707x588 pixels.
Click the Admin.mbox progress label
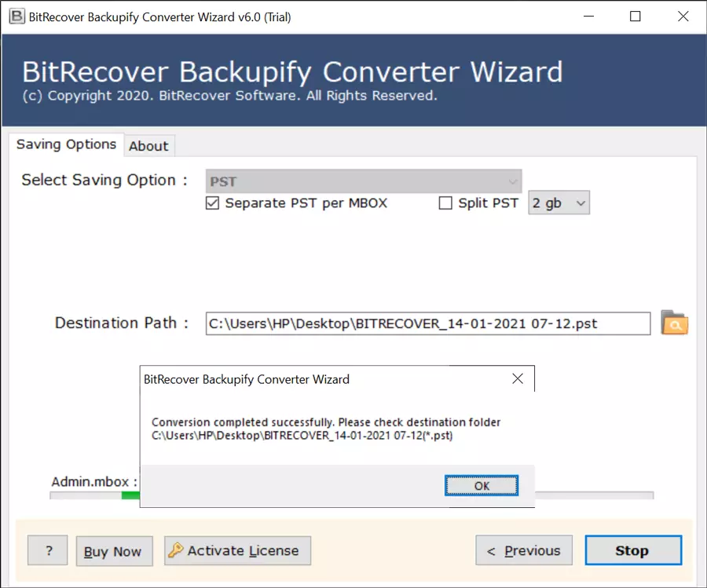94,482
